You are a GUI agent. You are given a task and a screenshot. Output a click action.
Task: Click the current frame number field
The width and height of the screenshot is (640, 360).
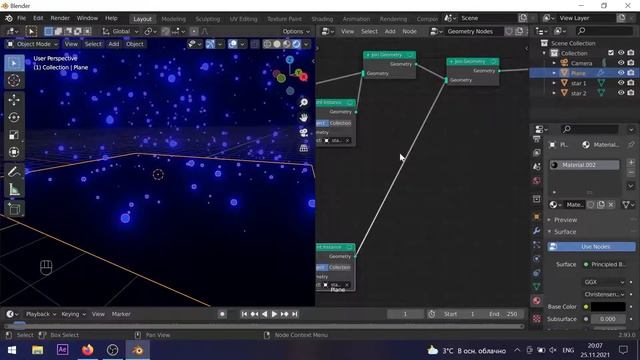point(405,314)
